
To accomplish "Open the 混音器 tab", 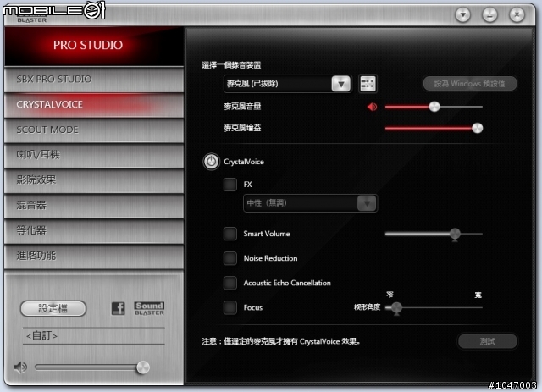I will [94, 206].
